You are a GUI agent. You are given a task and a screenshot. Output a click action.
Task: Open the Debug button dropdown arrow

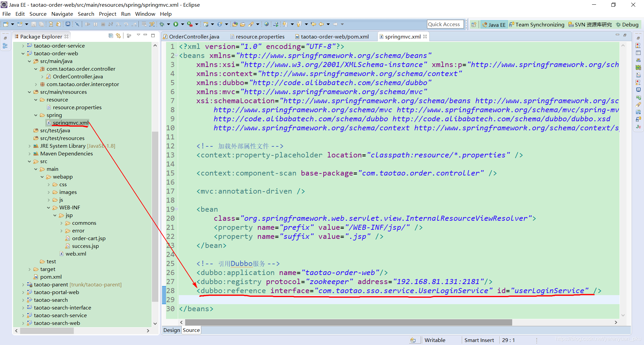(x=168, y=24)
